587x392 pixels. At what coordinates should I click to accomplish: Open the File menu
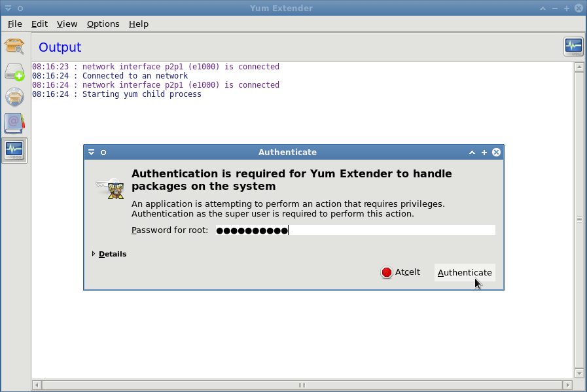(15, 24)
